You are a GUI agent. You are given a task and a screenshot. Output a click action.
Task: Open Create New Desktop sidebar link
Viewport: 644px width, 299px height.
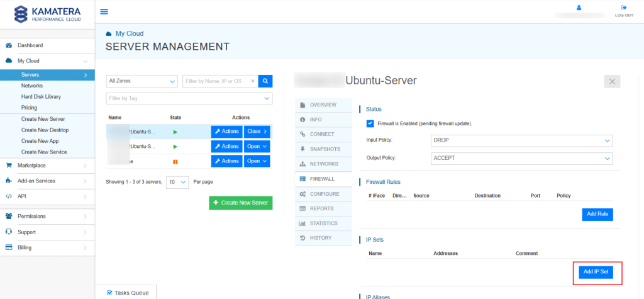45,130
